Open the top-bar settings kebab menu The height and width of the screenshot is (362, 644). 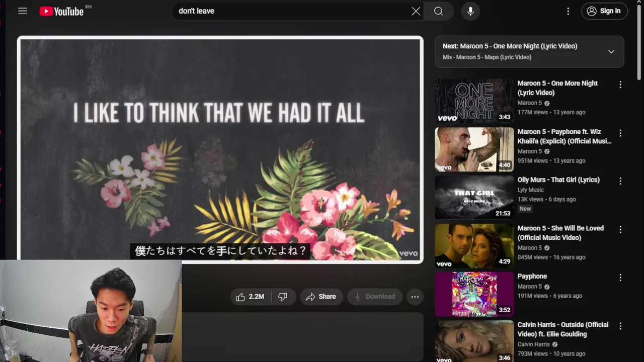coord(568,11)
